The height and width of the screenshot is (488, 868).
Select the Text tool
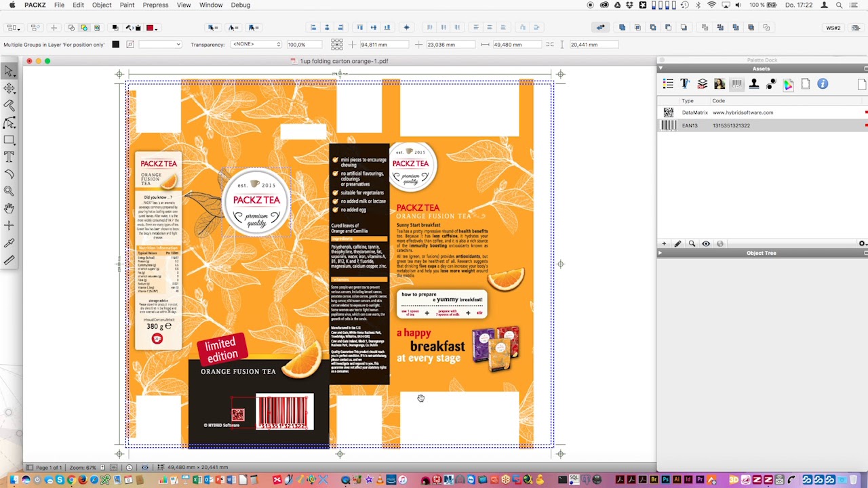[9, 157]
